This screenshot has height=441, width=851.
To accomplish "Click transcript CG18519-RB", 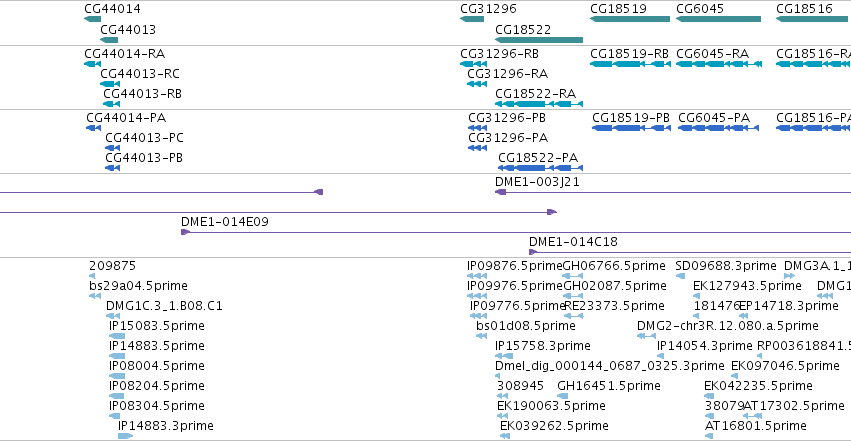I will coord(630,64).
